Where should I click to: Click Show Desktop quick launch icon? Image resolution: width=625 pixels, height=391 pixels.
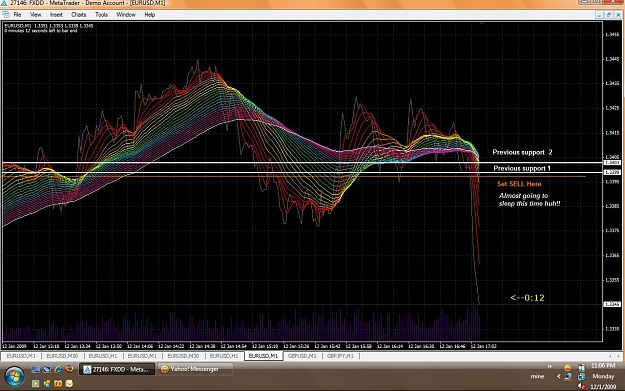tap(35, 369)
